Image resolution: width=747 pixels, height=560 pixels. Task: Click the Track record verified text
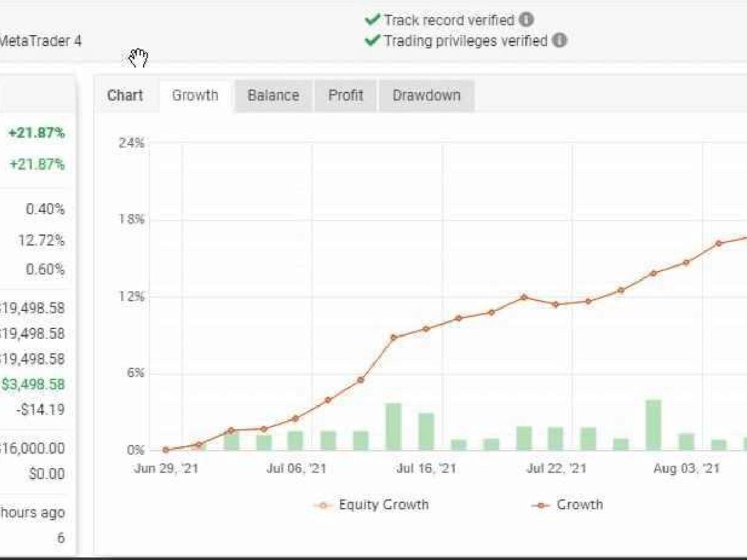tap(449, 20)
